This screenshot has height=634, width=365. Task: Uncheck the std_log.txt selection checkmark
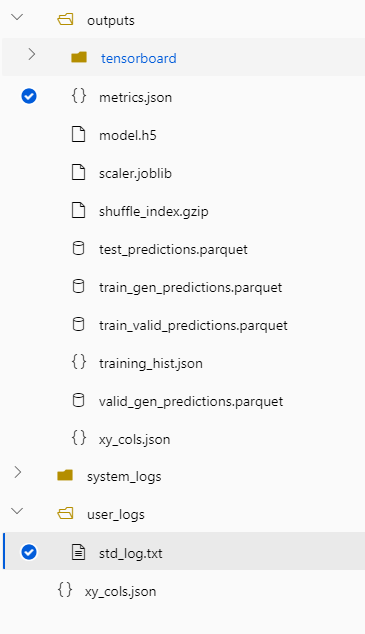[29, 553]
